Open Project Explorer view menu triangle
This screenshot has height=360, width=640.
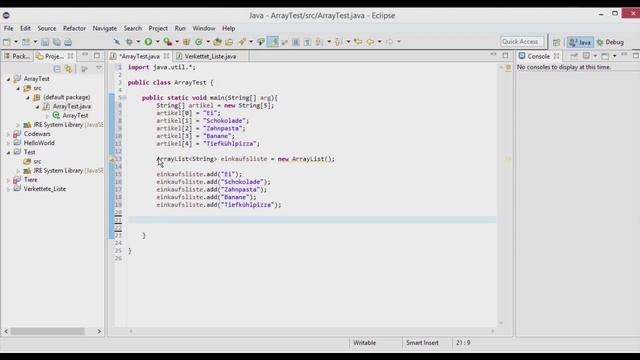click(x=99, y=68)
